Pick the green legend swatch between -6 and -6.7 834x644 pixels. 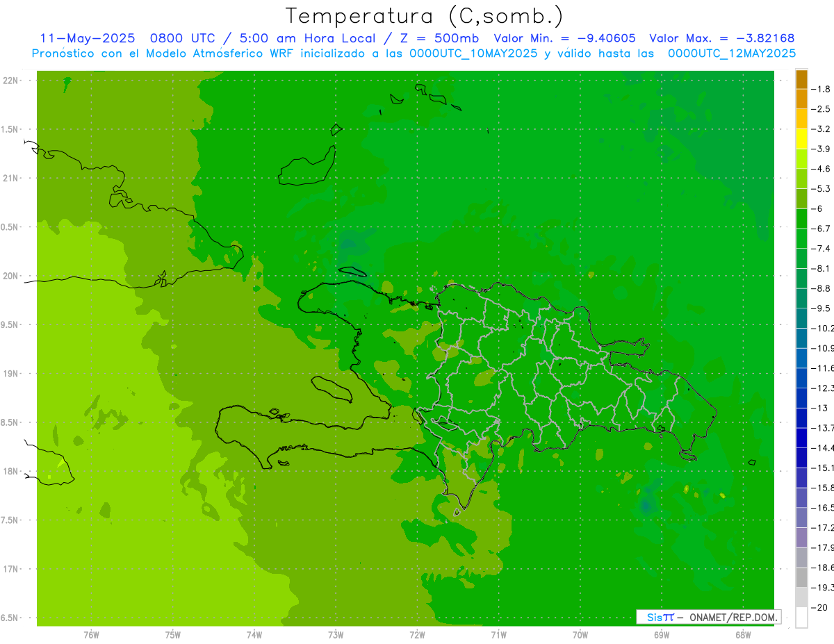801,219
